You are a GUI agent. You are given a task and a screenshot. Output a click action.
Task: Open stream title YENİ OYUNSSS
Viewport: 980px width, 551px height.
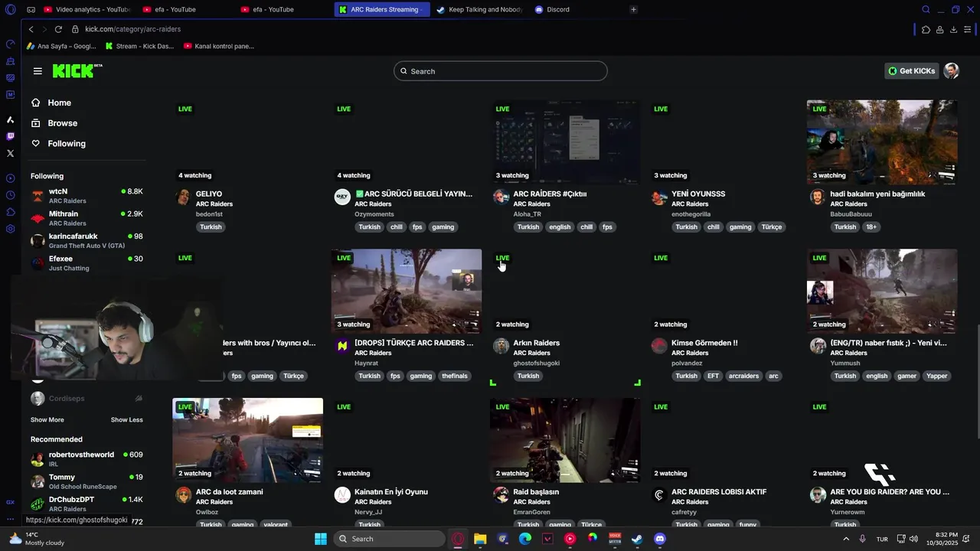(x=698, y=194)
